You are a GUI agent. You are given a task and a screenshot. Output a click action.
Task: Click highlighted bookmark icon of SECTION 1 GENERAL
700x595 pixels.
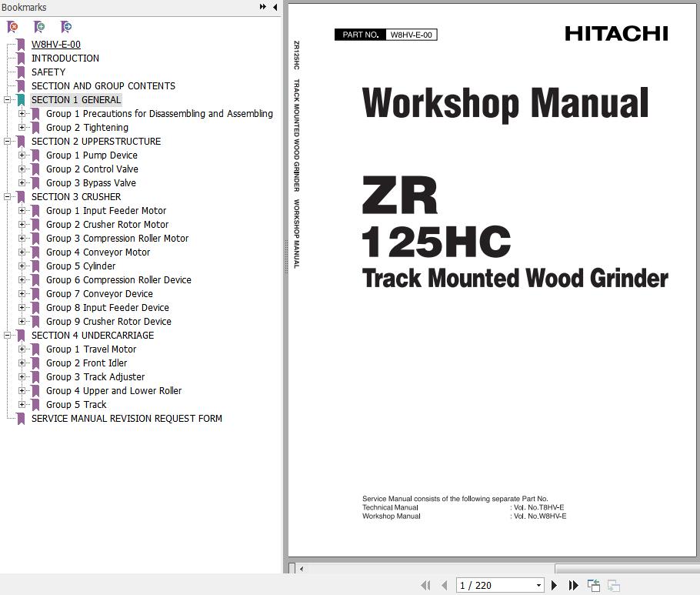tap(21, 100)
